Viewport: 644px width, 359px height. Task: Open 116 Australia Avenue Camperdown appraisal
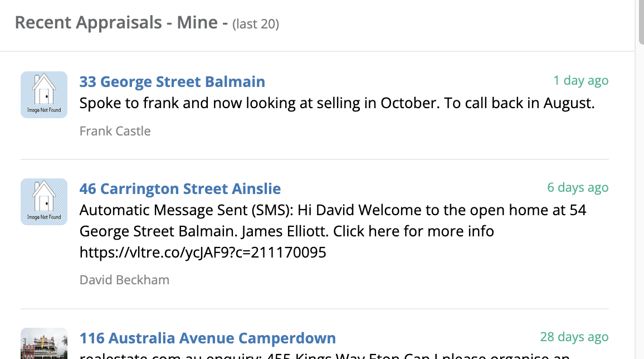point(207,338)
